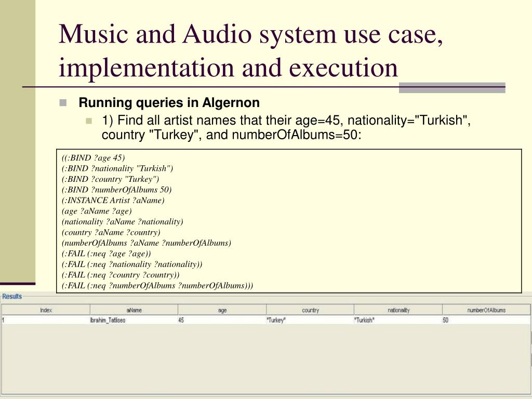This screenshot has height=399, width=532.
Task: Select the bullet text beginning '1) Find all artist names'
Action: (286, 127)
